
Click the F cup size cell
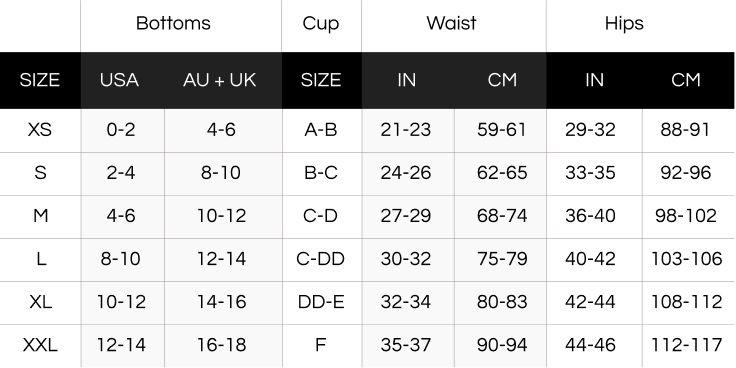click(x=321, y=346)
